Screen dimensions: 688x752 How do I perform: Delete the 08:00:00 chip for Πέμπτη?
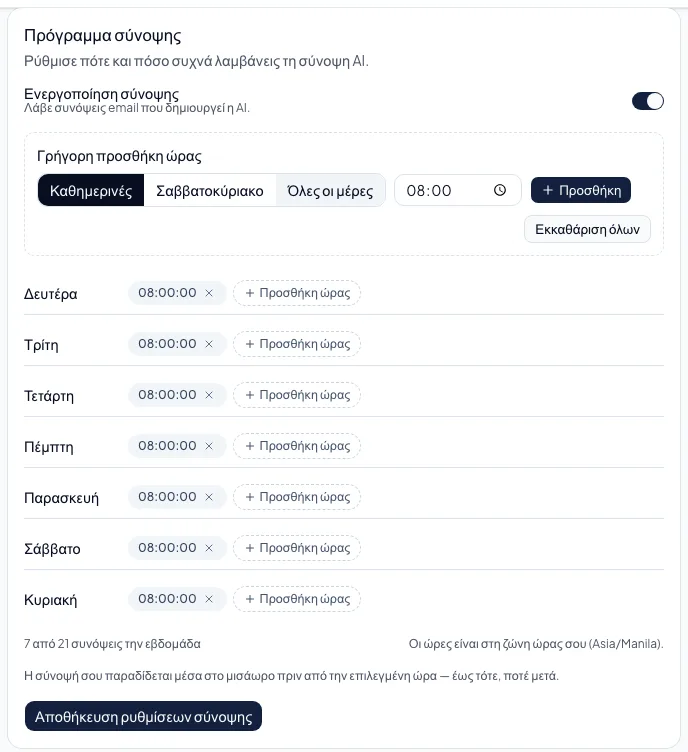click(x=209, y=446)
